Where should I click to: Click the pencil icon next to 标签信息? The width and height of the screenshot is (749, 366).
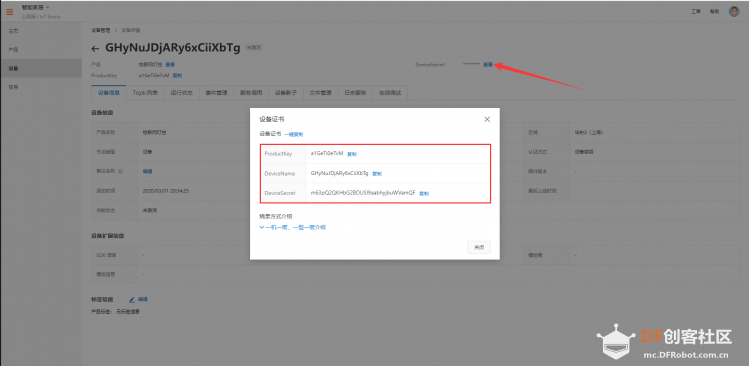pyautogui.click(x=132, y=300)
